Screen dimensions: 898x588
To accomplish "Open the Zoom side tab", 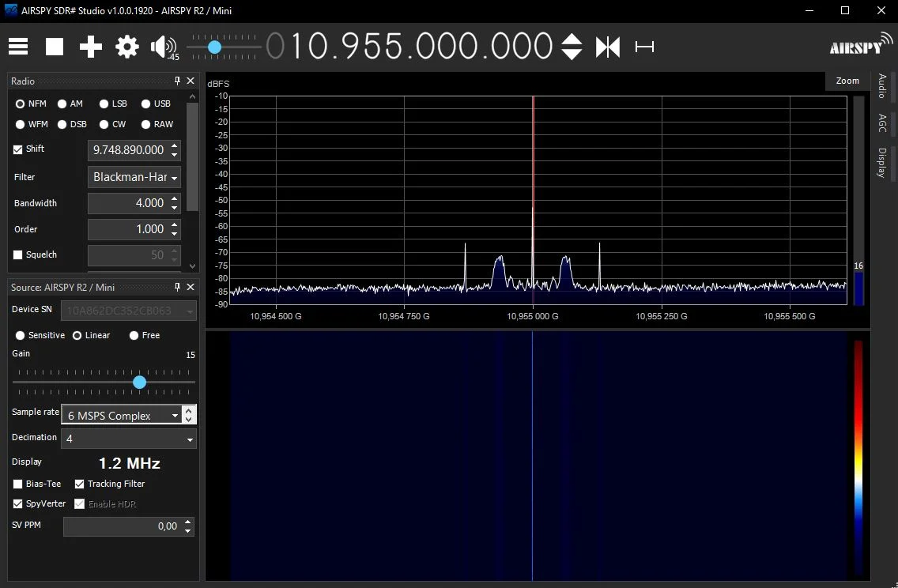I will 847,81.
